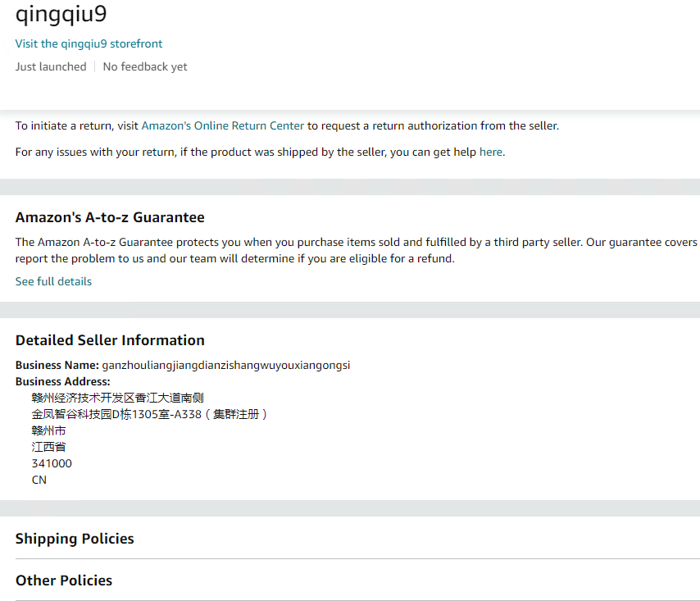This screenshot has height=601, width=700.
Task: Click the "Detailed Seller Information" heading
Action: click(110, 340)
